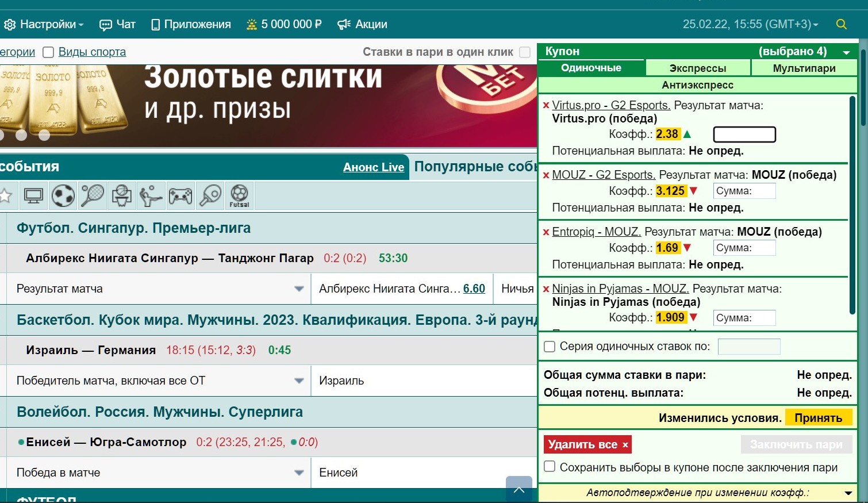Screen dimensions: 868x503
Task: Click the Удалить все button
Action: pos(587,444)
